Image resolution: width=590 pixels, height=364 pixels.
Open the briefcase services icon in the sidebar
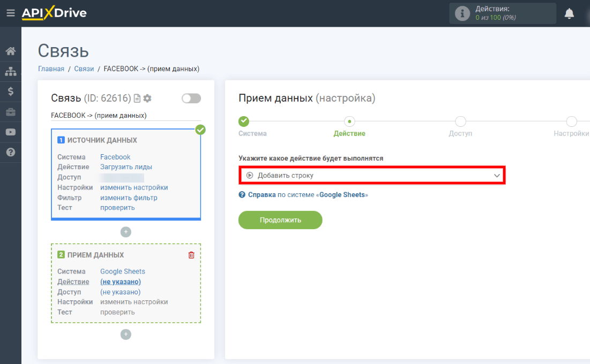[10, 111]
